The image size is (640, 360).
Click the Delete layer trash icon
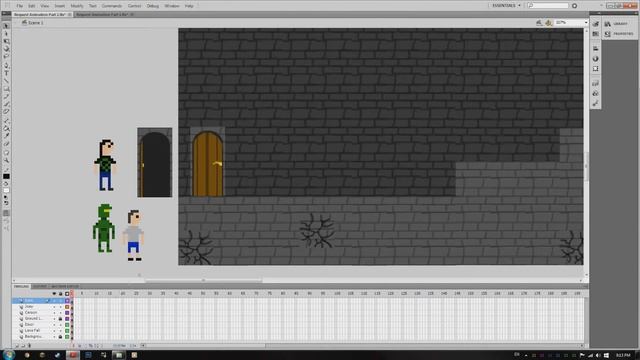pos(29,346)
